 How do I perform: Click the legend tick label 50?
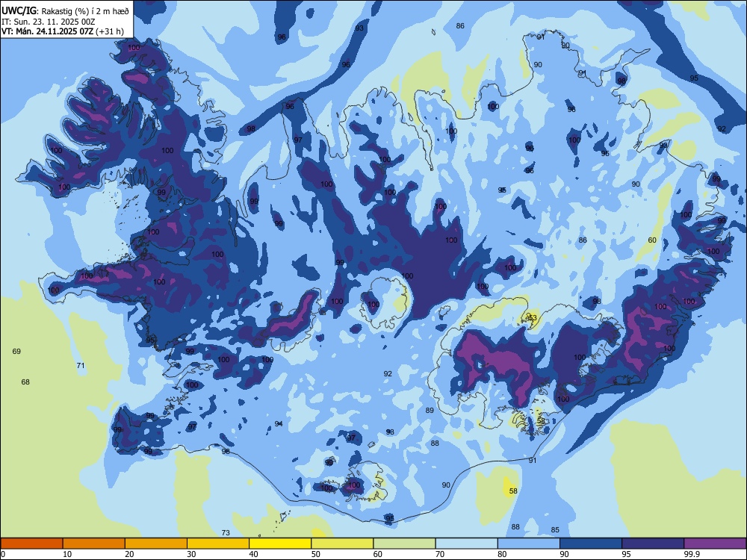click(316, 554)
